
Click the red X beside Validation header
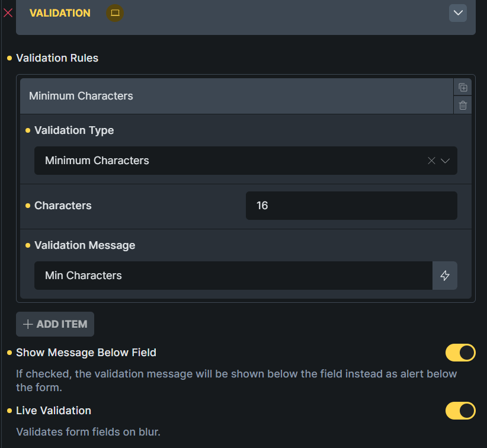pos(8,13)
